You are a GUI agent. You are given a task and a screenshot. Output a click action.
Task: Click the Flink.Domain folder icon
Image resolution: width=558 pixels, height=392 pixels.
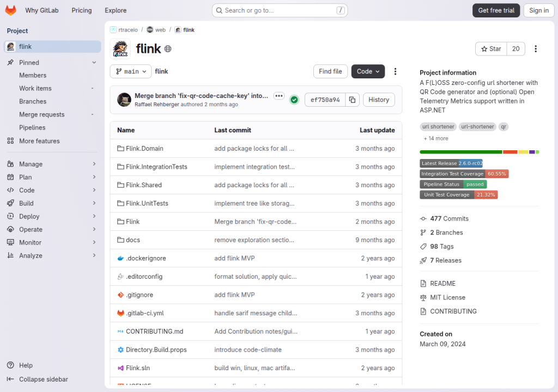click(x=120, y=148)
